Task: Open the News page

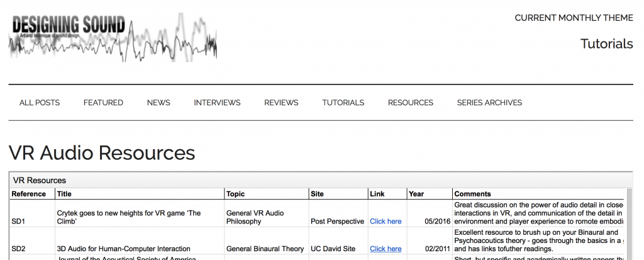Action: [158, 103]
